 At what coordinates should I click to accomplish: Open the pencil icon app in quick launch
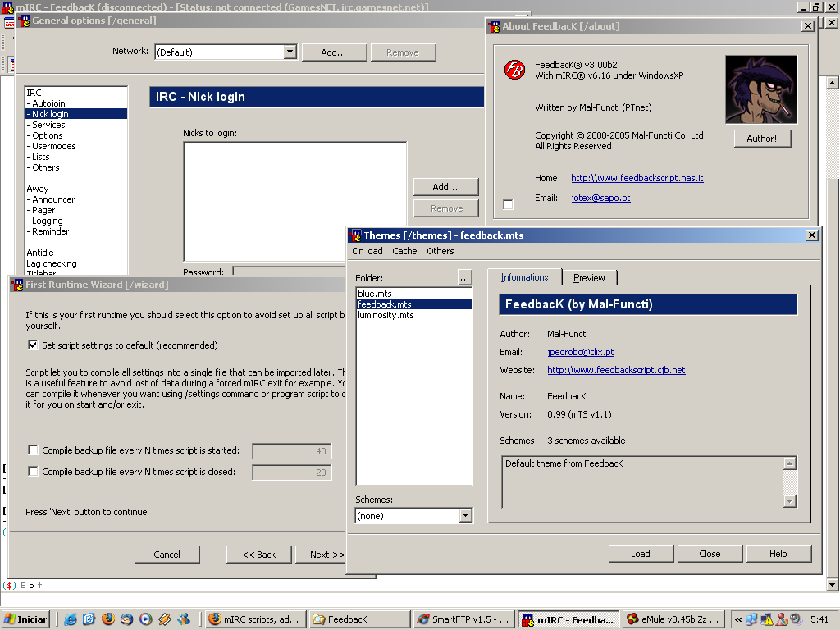[x=165, y=619]
